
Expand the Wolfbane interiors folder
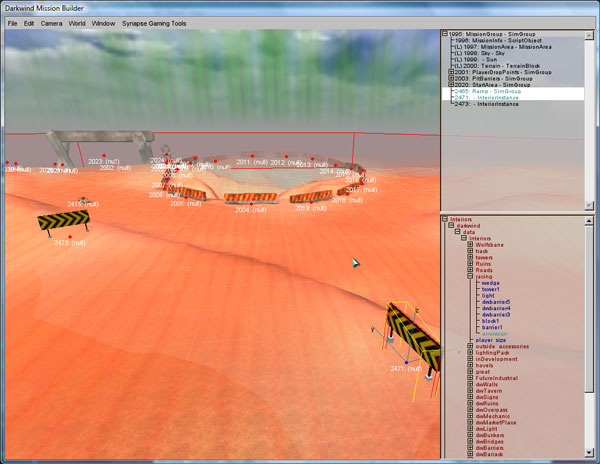[x=470, y=244]
